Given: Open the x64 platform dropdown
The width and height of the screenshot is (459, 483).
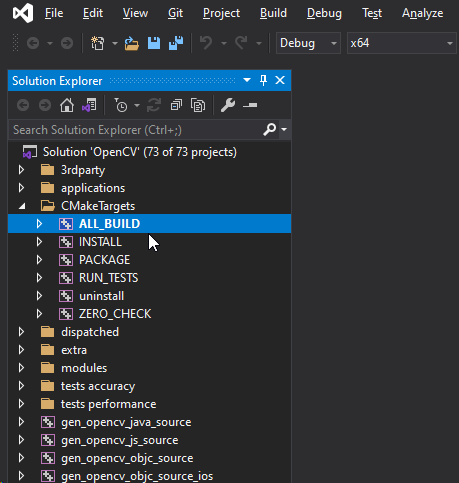Looking at the screenshot, I should click(402, 43).
